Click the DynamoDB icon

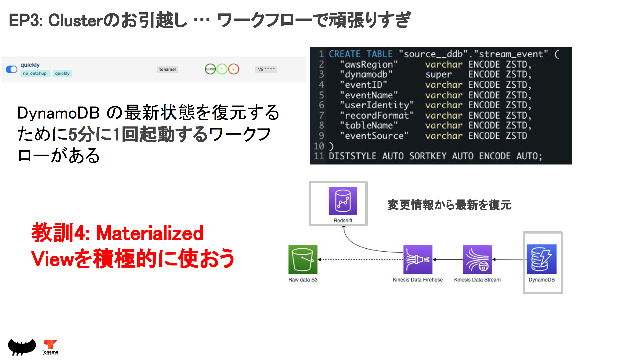[541, 259]
